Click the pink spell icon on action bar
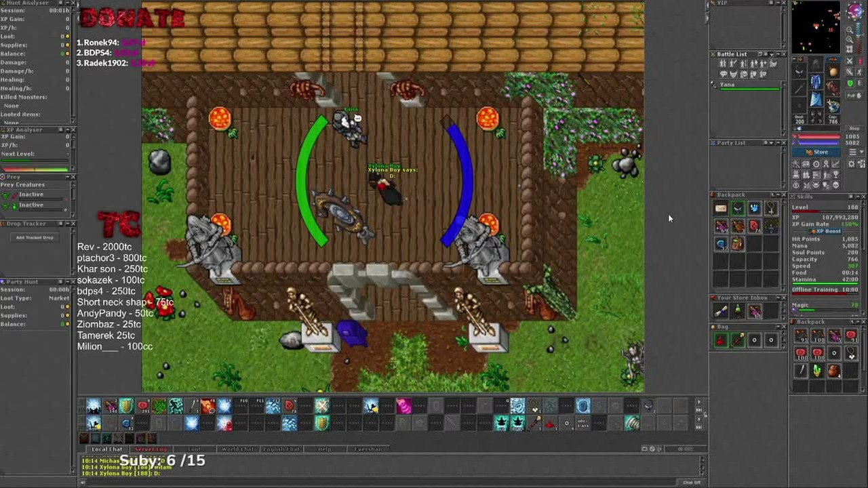The height and width of the screenshot is (488, 868). (x=403, y=406)
